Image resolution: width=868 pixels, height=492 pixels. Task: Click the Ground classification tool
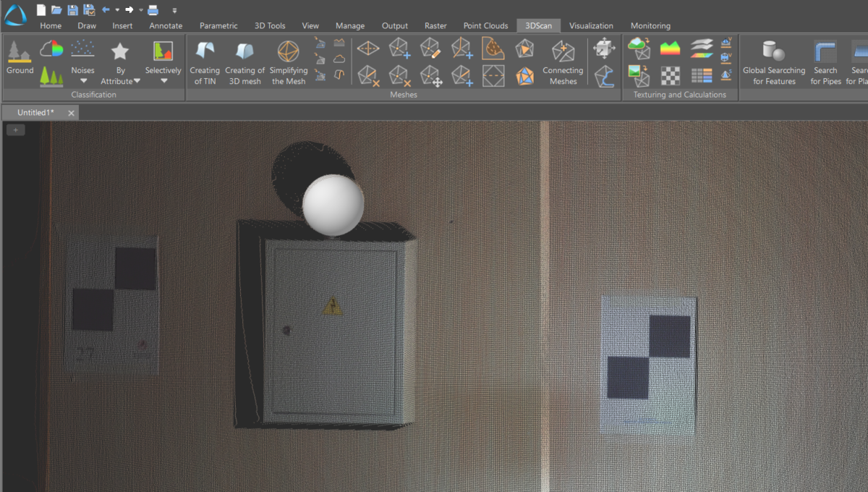click(x=20, y=58)
